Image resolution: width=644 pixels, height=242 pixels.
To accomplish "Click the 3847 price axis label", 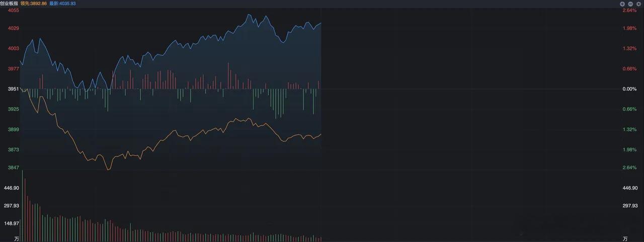I will pyautogui.click(x=14, y=168).
